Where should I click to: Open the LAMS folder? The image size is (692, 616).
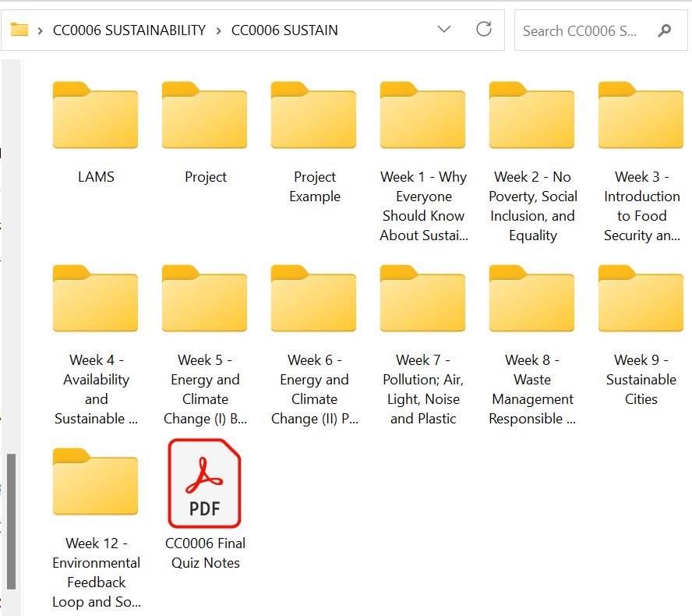95,115
